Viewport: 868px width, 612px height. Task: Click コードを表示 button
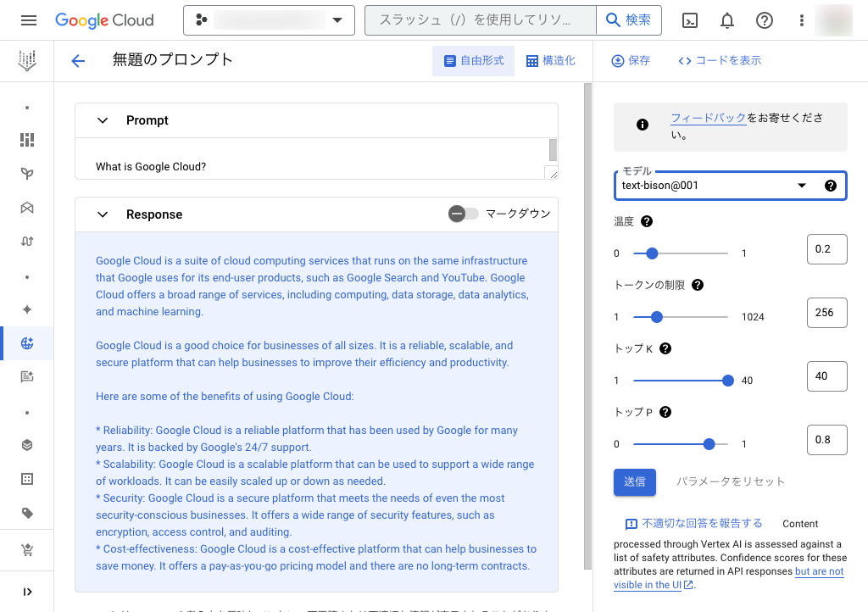[720, 61]
